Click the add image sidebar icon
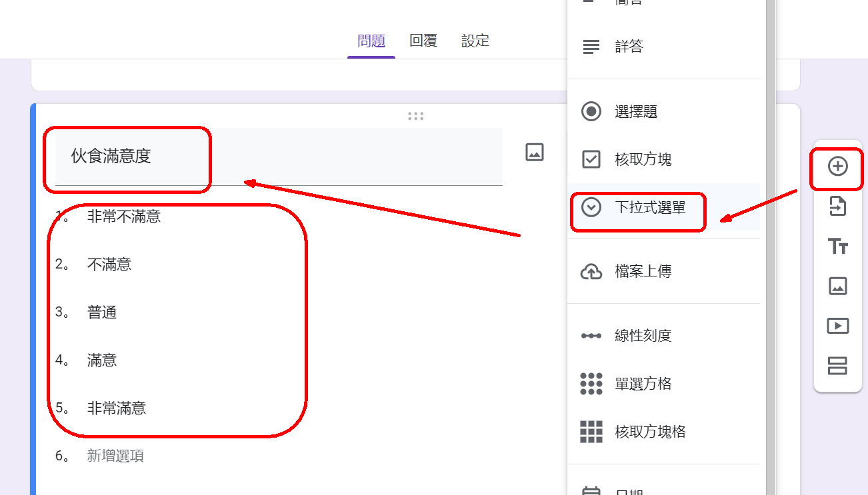Viewport: 868px width, 495px height. [x=837, y=286]
